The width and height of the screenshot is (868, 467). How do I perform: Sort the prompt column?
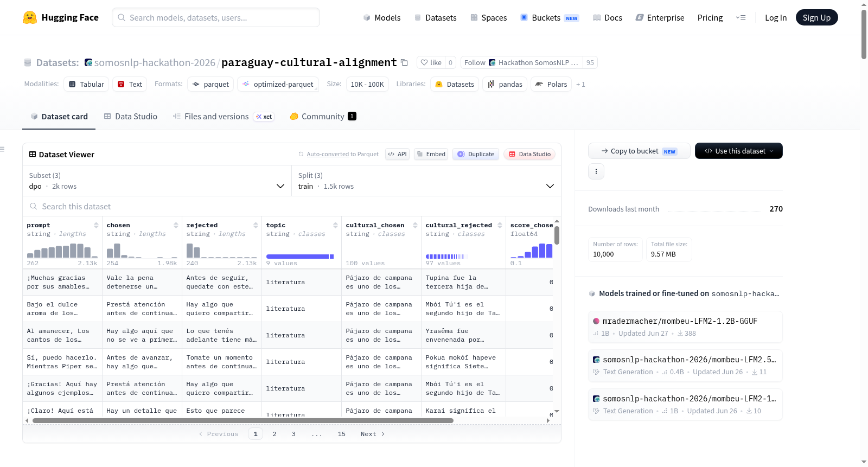(96, 225)
